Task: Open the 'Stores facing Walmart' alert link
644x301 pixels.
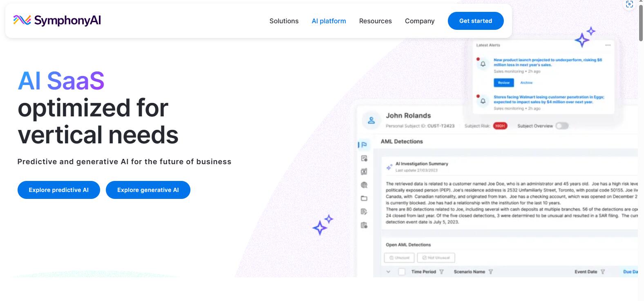Action: [x=549, y=99]
